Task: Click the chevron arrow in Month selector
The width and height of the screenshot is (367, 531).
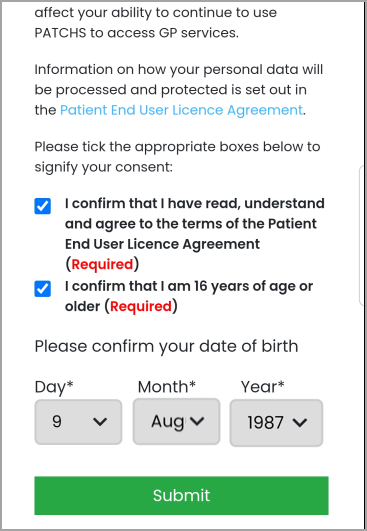Action: tap(197, 421)
